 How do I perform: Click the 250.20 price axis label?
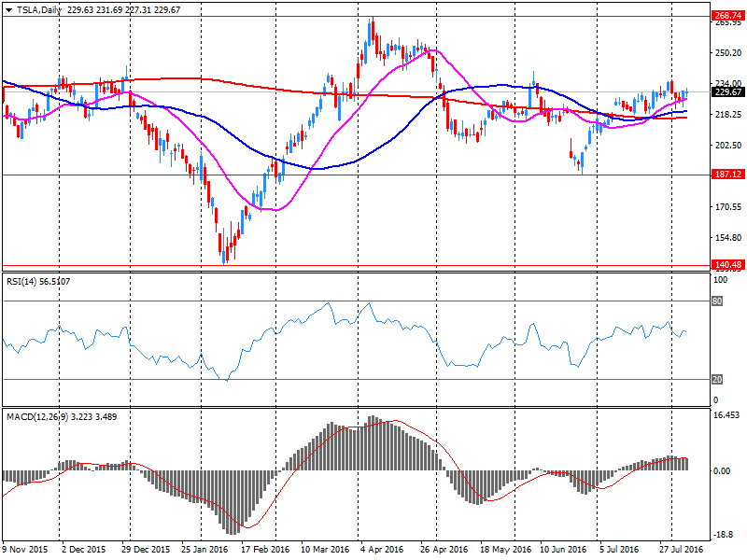tap(728, 53)
